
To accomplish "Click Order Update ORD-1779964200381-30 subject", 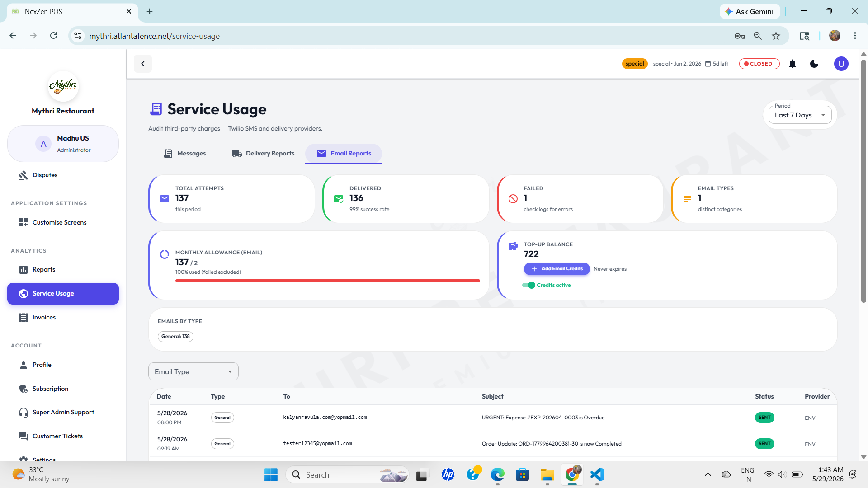I will click(x=552, y=444).
